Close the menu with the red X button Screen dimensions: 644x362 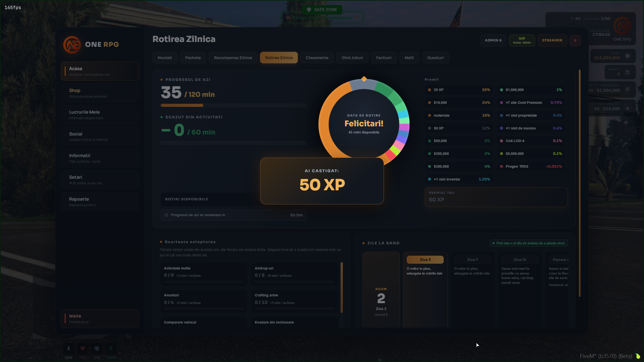coord(575,40)
